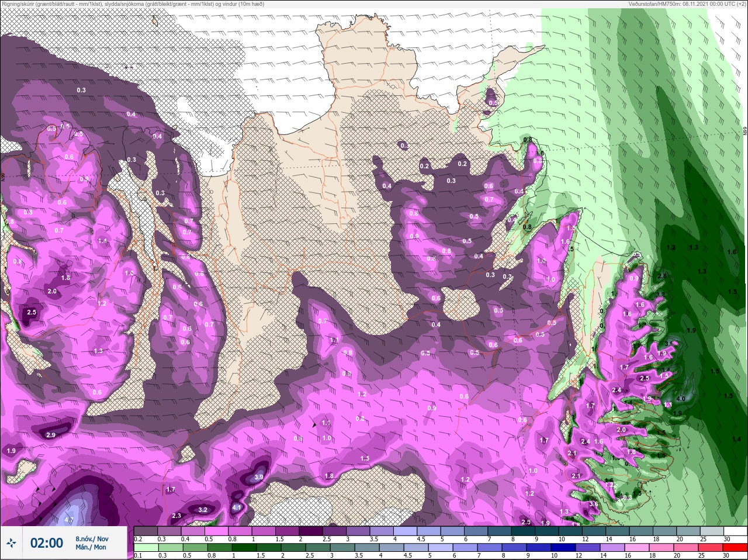The height and width of the screenshot is (560, 748).
Task: Click the 2.3 value near the bottom edge
Action: click(176, 515)
